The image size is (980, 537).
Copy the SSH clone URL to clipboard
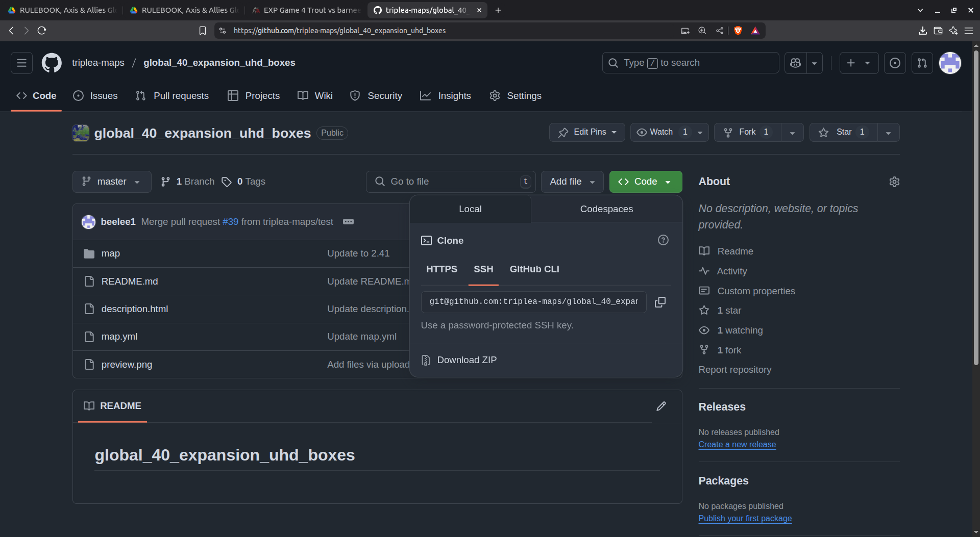tap(660, 302)
